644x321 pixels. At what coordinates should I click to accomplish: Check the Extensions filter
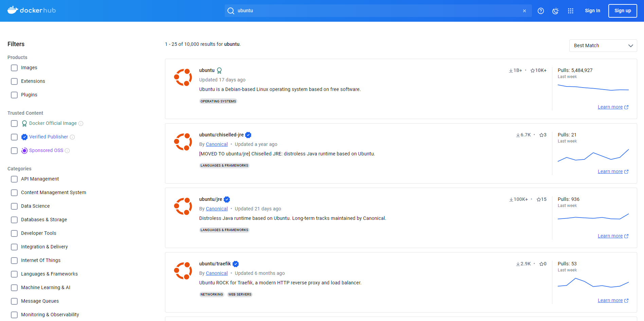tap(14, 81)
